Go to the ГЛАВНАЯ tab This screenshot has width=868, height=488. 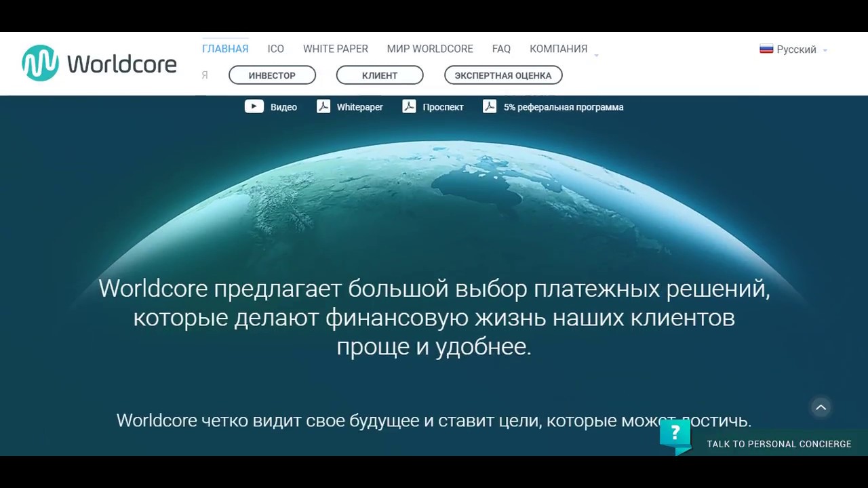225,49
